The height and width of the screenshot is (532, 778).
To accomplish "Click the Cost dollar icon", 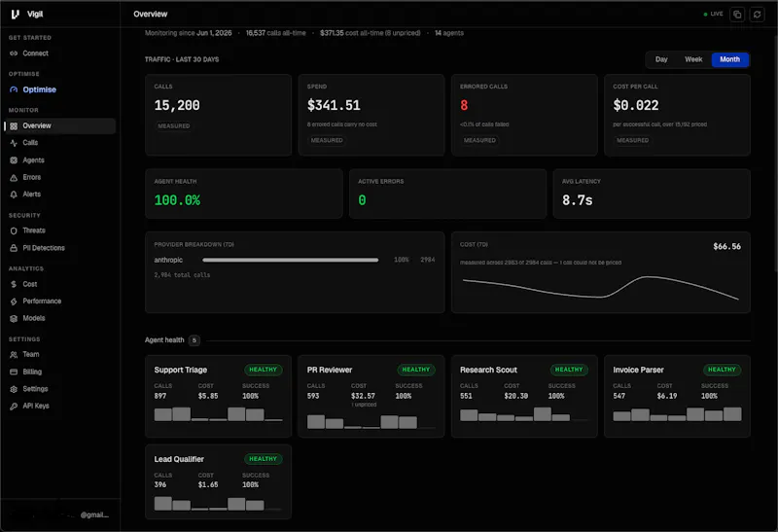I will (x=14, y=284).
